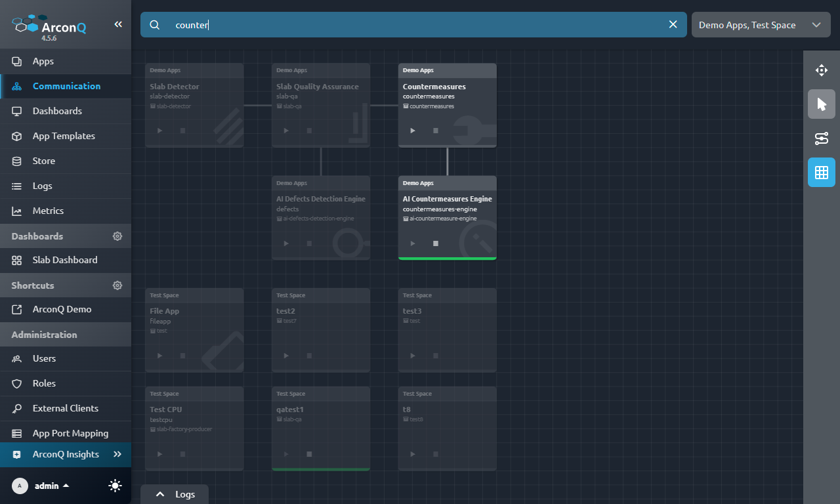The image size is (840, 504).
Task: Click the Shortcuts section gear icon
Action: tap(117, 285)
